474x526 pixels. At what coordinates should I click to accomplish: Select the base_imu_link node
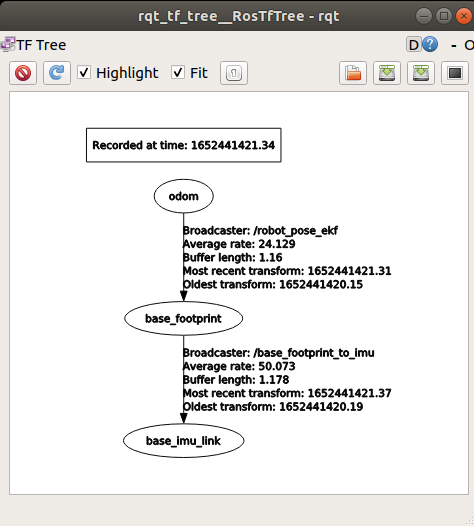click(x=183, y=441)
